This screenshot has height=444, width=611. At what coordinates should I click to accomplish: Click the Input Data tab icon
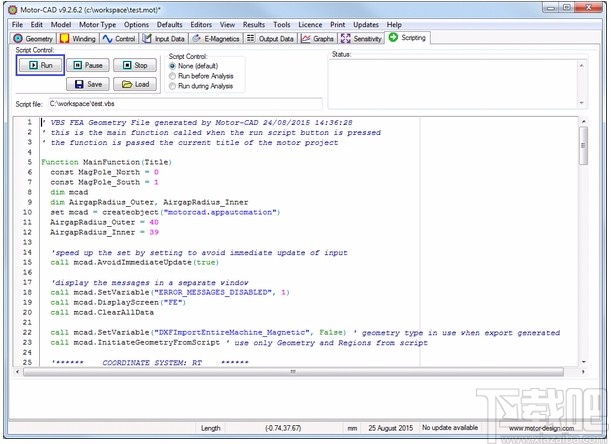[147, 38]
